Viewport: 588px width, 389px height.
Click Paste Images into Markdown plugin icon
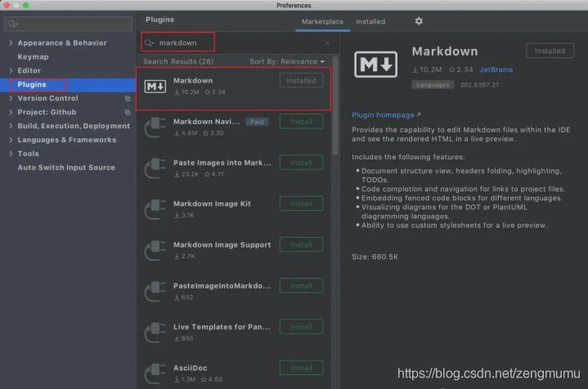155,168
